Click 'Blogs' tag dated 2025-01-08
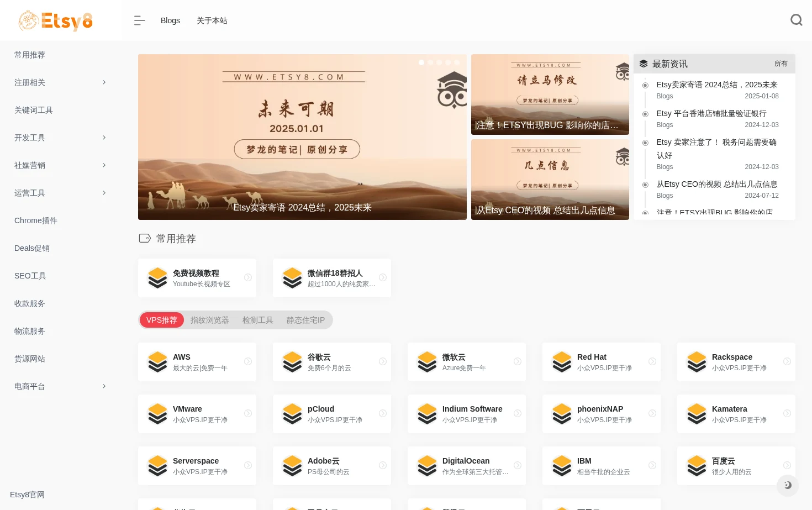Image resolution: width=812 pixels, height=510 pixels. point(665,96)
